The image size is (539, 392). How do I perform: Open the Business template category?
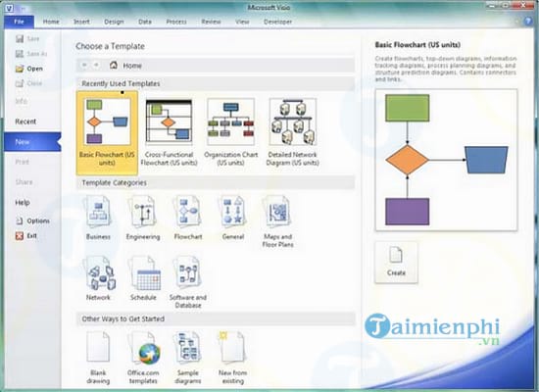(98, 218)
